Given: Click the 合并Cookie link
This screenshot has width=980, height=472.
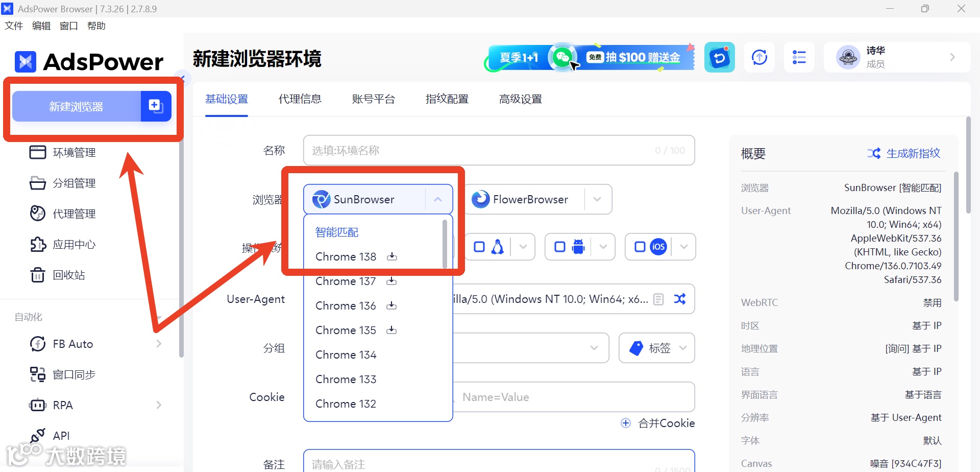Looking at the screenshot, I should 658,423.
